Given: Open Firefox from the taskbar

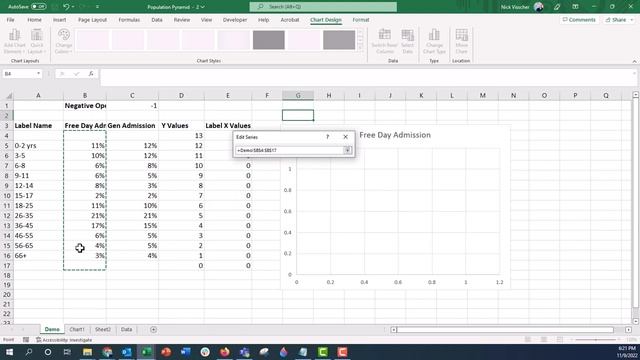Looking at the screenshot, I should coord(225,352).
